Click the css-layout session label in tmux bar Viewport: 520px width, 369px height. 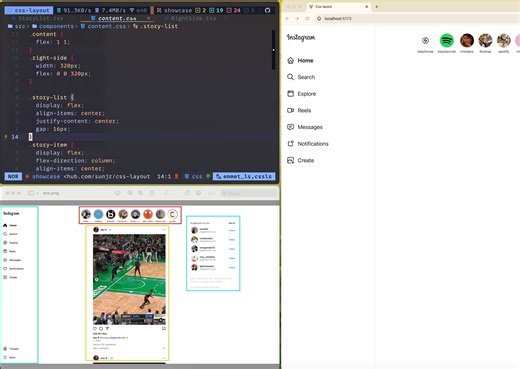(29, 10)
